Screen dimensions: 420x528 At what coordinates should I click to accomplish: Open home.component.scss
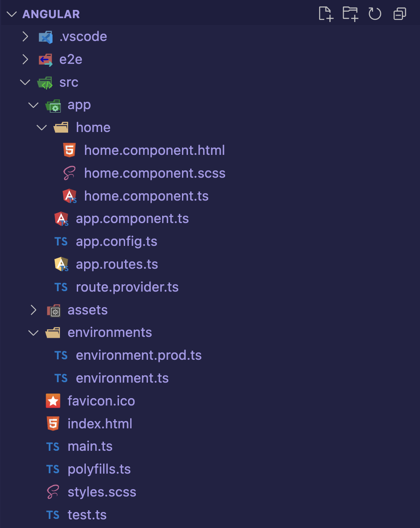155,173
